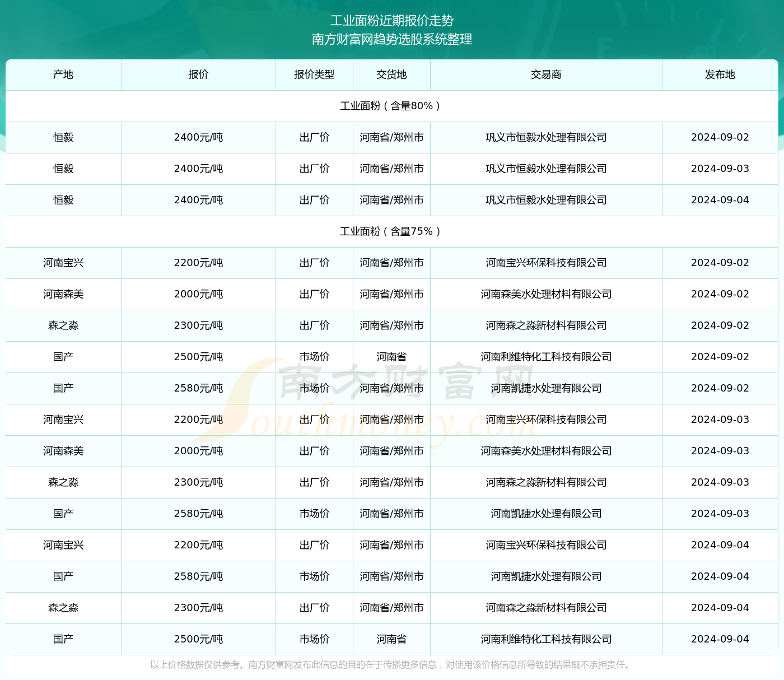Click 巩义市恒毅水处理有限公司 in the 2024-09-03 row
Viewport: 784px width, 680px height.
point(546,169)
